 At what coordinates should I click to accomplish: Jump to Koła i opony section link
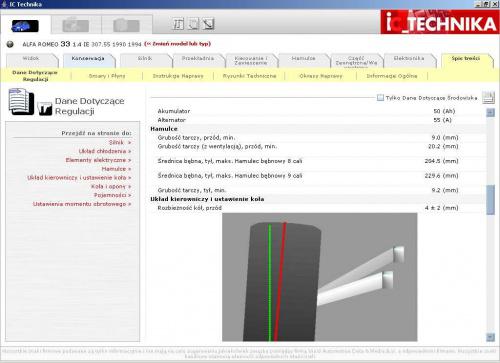click(x=111, y=186)
